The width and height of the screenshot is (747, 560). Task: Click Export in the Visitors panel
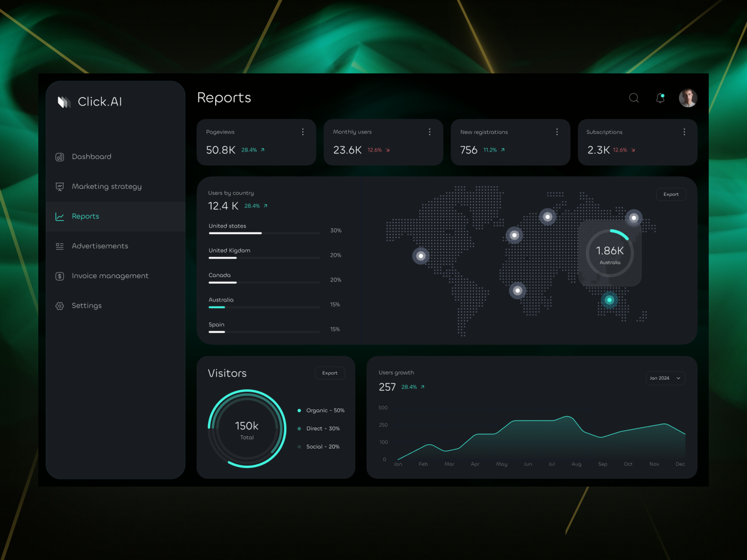pyautogui.click(x=330, y=373)
